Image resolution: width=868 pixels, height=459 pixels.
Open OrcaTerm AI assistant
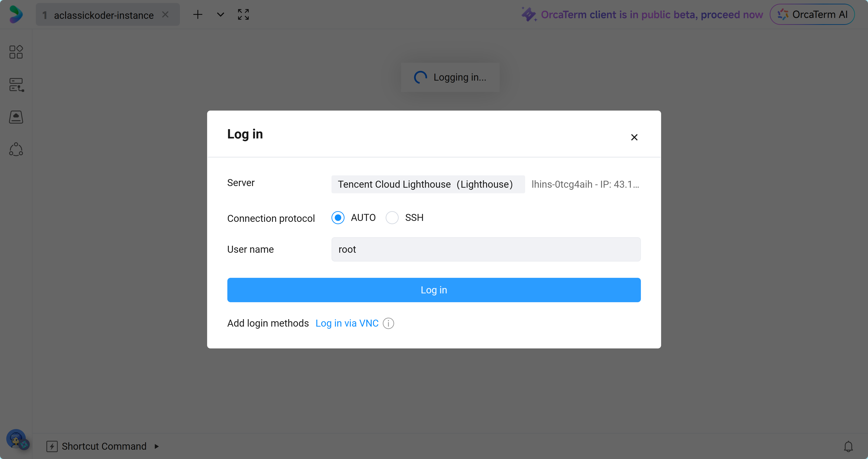(812, 14)
